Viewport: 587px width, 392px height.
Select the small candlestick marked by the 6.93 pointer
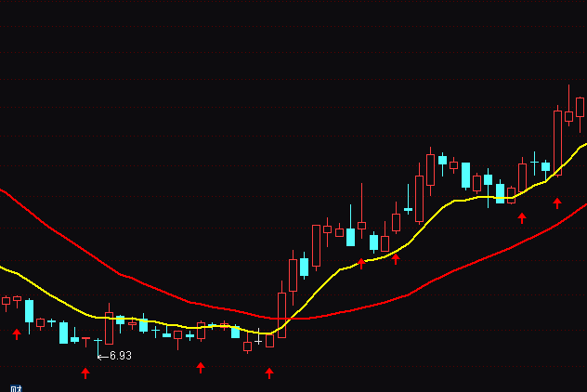[97, 342]
